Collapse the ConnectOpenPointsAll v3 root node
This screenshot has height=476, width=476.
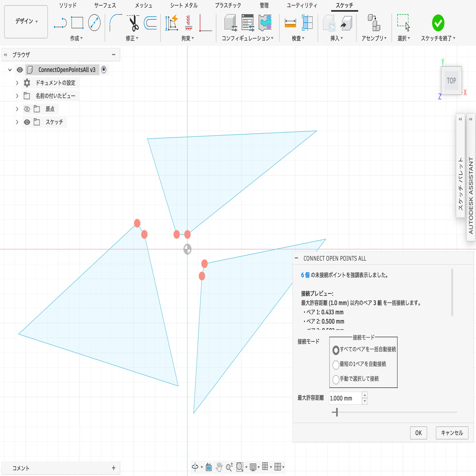[x=10, y=70]
